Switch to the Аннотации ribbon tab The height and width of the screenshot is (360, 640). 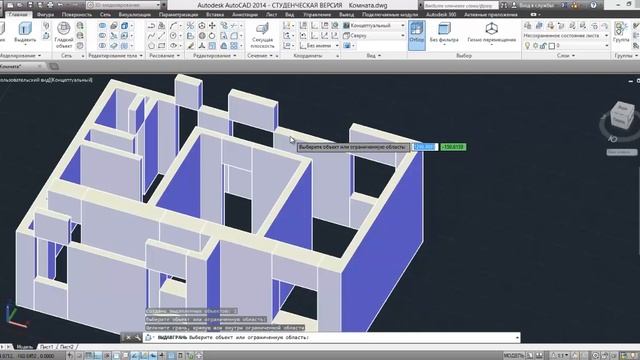pos(245,14)
